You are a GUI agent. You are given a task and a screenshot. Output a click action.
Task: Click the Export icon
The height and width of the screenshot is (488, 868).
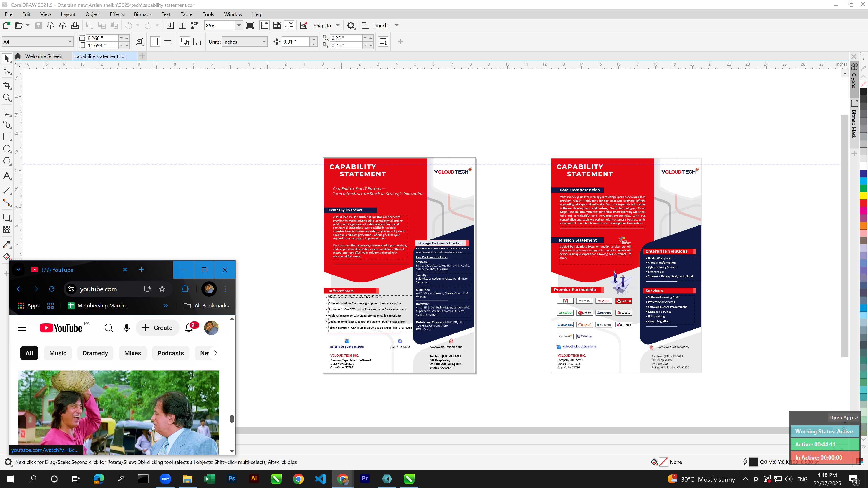click(182, 26)
